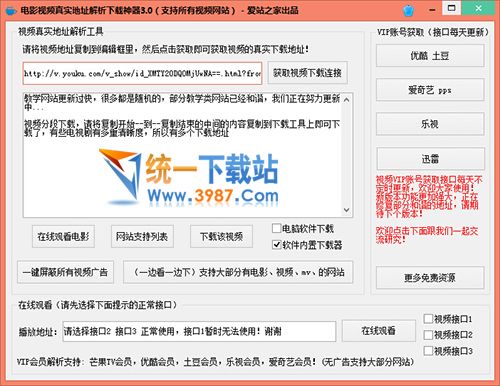The width and height of the screenshot is (500, 386).
Task: Click the text area scroll-down arrow
Action: point(347,210)
